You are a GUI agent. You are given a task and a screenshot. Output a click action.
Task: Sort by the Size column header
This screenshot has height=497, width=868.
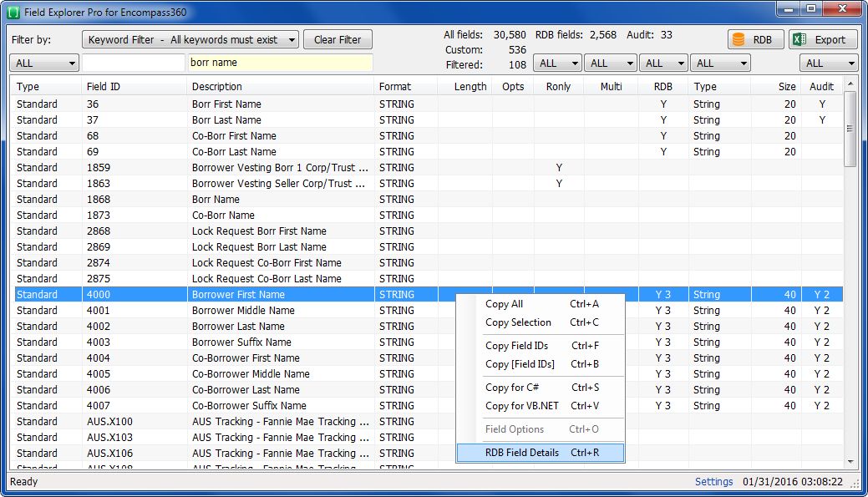pyautogui.click(x=776, y=86)
